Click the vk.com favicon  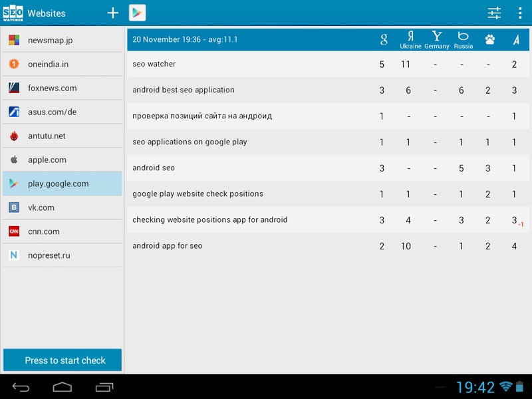tap(14, 207)
